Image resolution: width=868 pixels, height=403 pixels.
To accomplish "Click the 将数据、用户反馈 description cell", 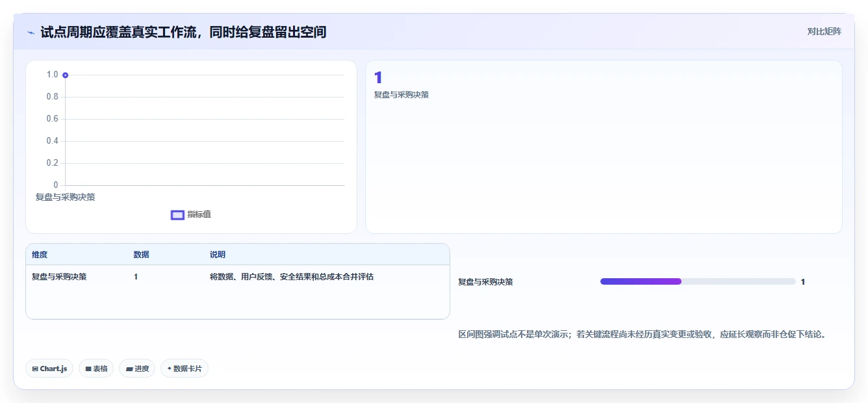I will click(292, 277).
